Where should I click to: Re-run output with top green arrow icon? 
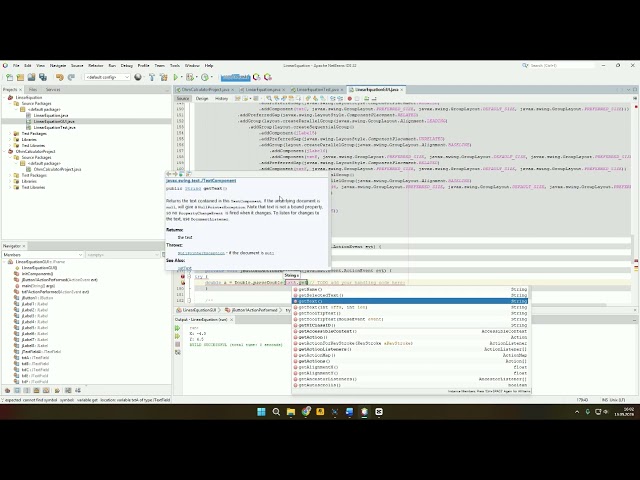(x=178, y=328)
